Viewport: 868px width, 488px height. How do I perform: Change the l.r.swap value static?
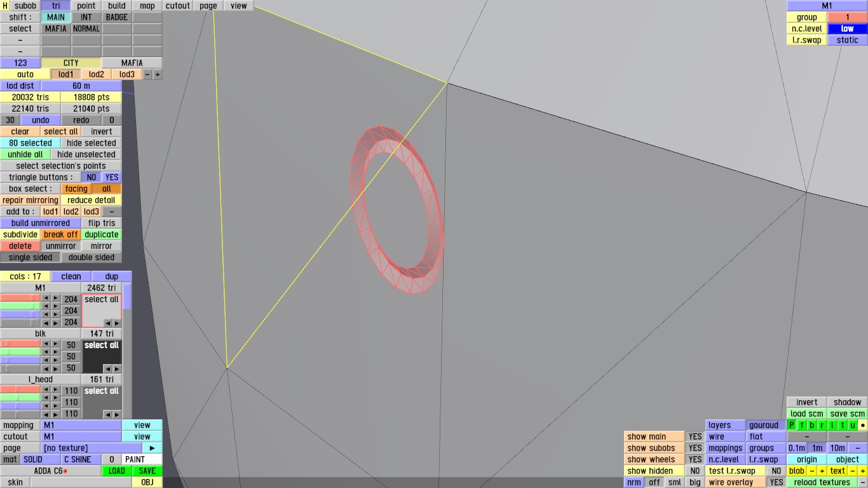(x=848, y=40)
